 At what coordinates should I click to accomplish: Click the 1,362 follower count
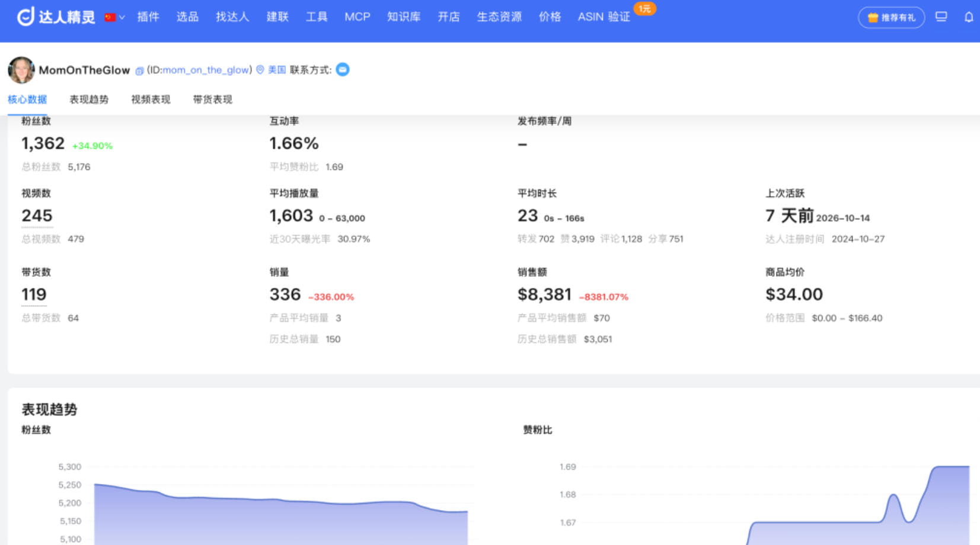(43, 143)
